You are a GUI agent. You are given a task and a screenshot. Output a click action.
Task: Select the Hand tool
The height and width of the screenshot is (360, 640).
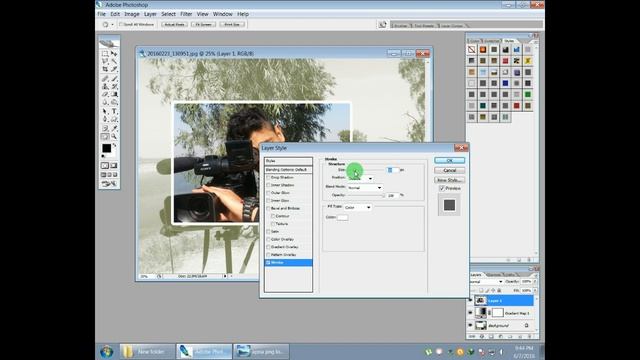tap(105, 136)
